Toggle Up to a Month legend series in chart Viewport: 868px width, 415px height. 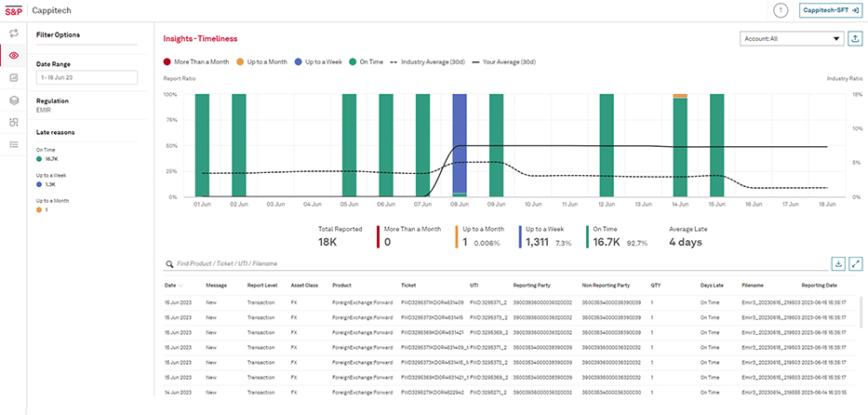coord(261,62)
